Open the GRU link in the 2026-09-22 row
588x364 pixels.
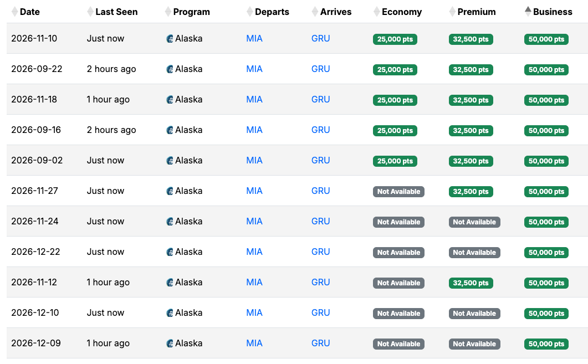click(x=320, y=69)
